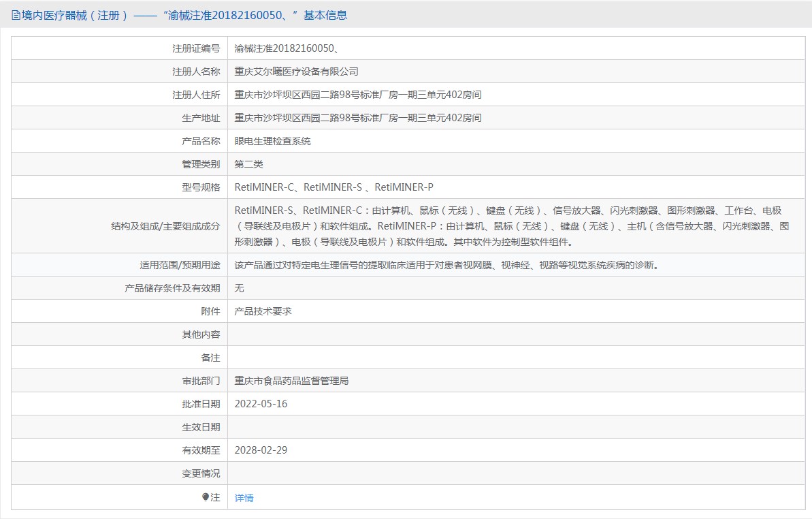Click the 生产地址 address value
Image resolution: width=812 pixels, height=519 pixels.
[358, 118]
